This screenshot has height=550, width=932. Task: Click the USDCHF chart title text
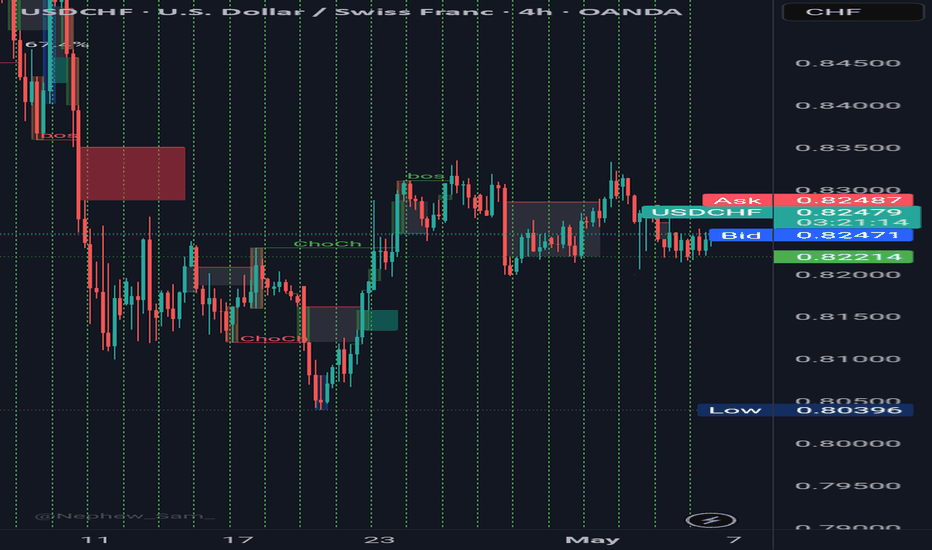click(x=351, y=11)
